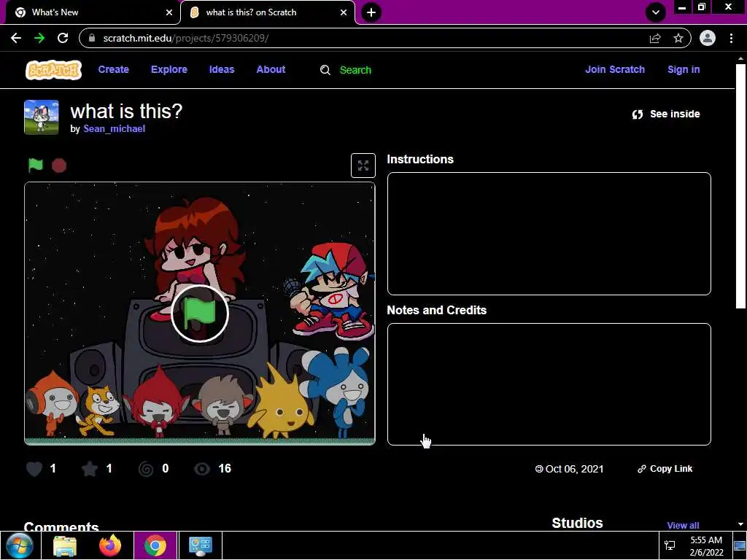Click the 'Oct 06, 2021' share date text
The height and width of the screenshot is (560, 747).
tap(574, 469)
